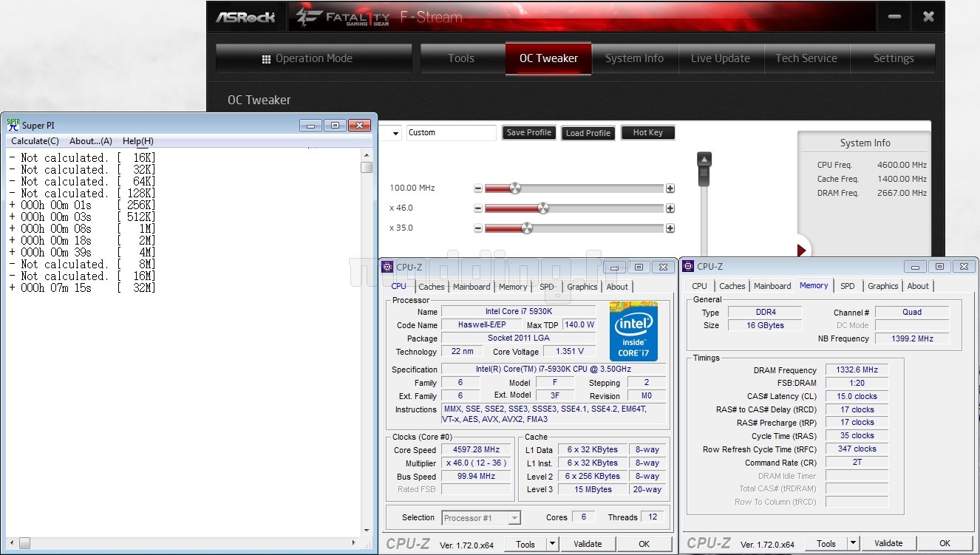Select CPU tab in right CPU-Z window
Screen dimensions: 980x555
(x=699, y=286)
